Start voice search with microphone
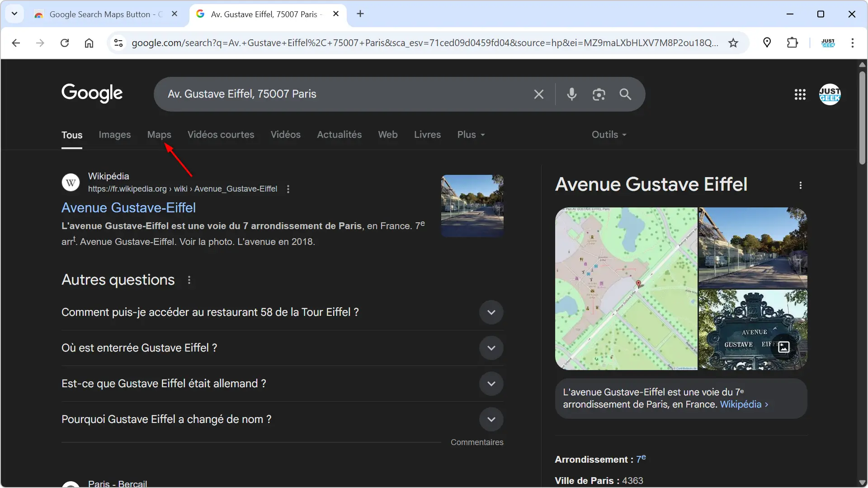 [x=572, y=94]
